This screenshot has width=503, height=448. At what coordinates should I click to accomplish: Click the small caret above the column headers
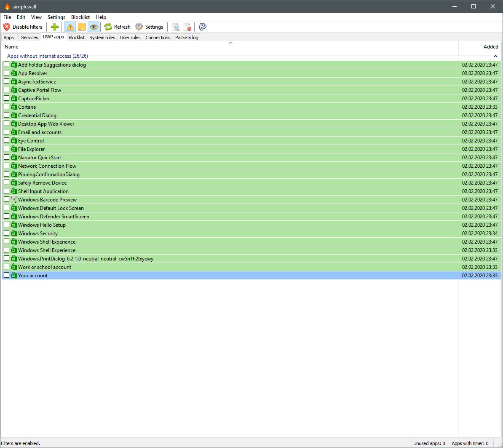point(231,43)
